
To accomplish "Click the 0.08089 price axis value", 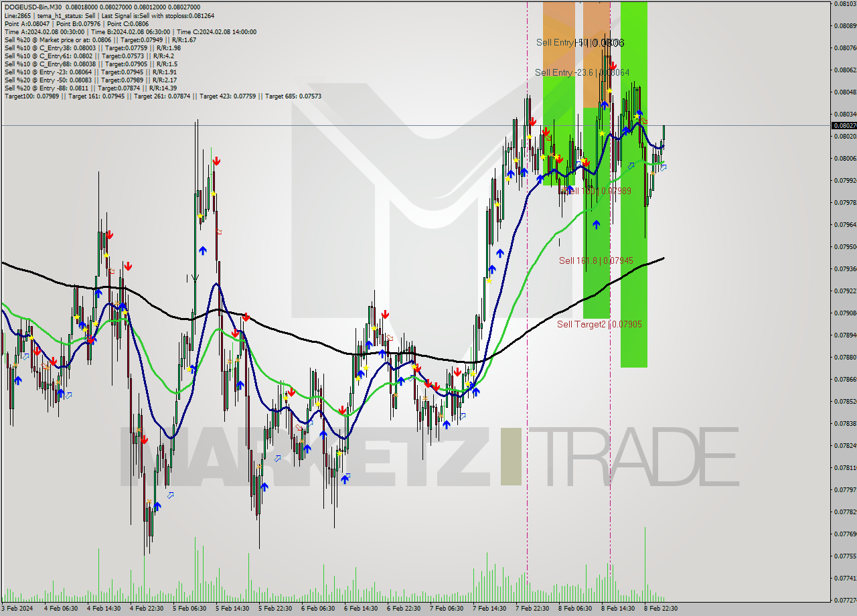I will pos(845,25).
